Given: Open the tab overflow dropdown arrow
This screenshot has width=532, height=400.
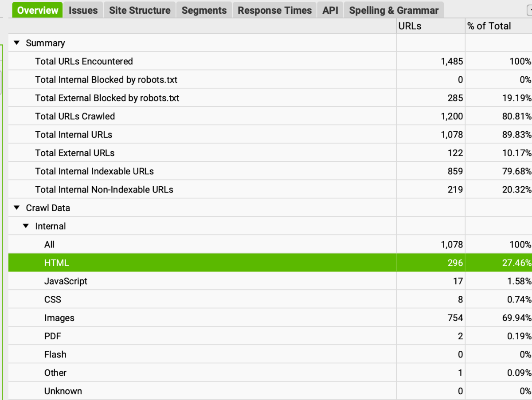Looking at the screenshot, I should point(529,10).
